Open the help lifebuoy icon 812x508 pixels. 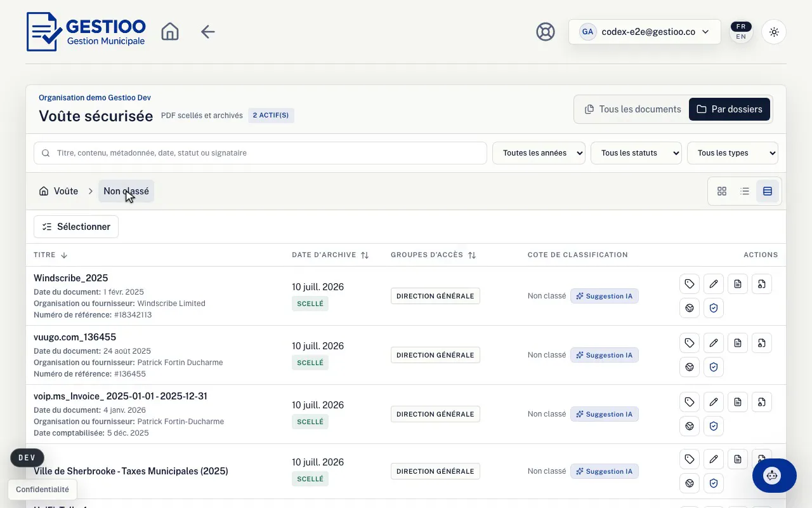click(x=546, y=32)
